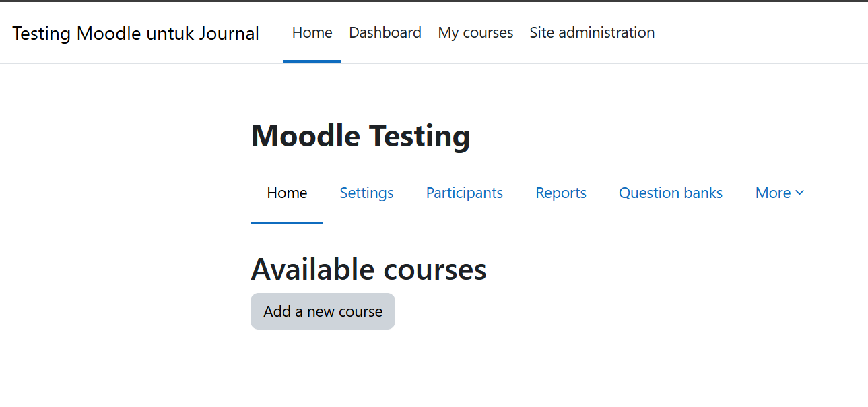Open Site administration in top navigation
Screen dimensions: 868x407
(x=592, y=32)
